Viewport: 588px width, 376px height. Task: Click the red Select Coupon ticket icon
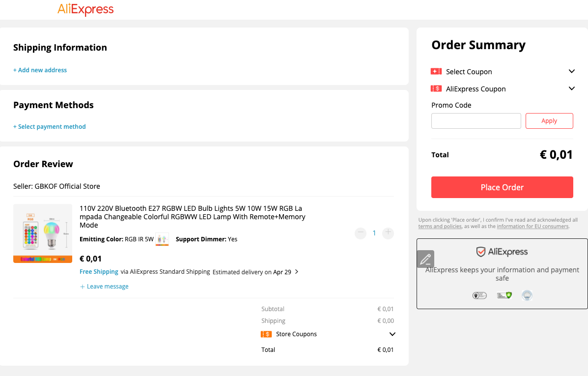[436, 71]
